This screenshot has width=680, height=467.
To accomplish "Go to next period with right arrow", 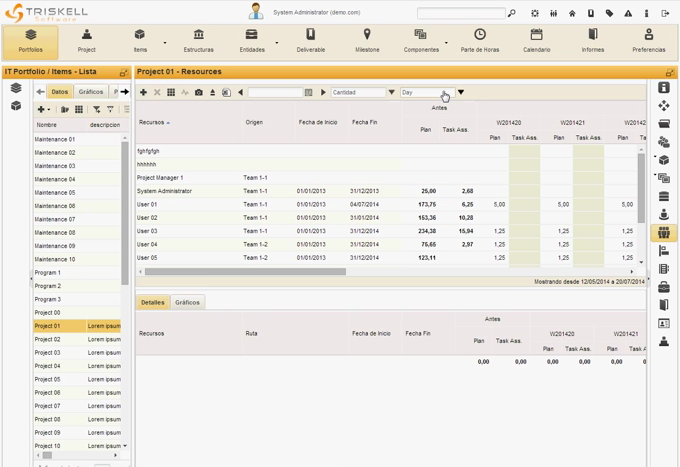I will coord(323,92).
